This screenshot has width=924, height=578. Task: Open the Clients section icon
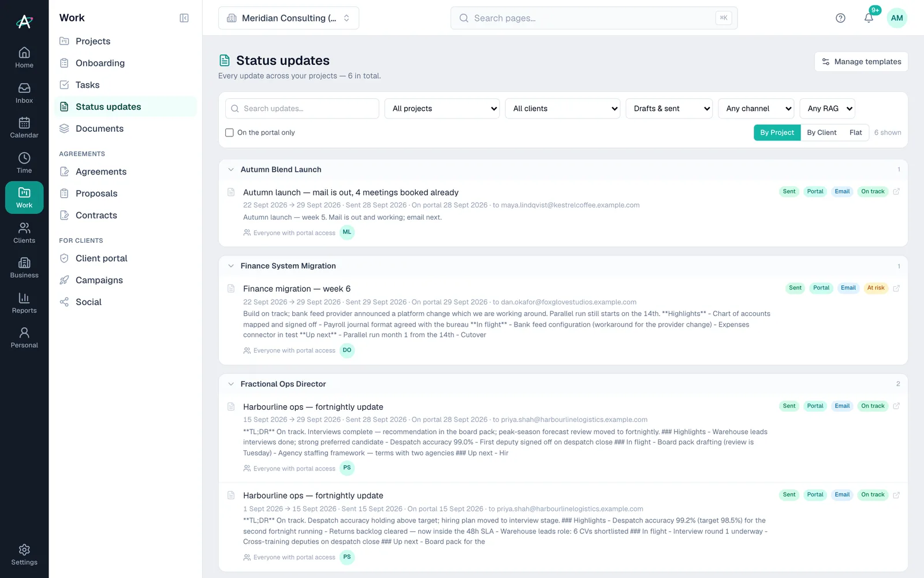tap(24, 233)
